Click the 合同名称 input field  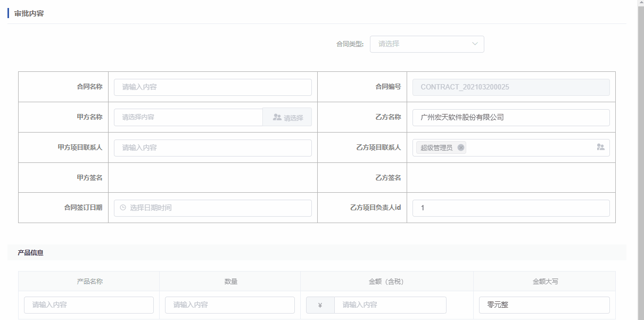point(212,87)
